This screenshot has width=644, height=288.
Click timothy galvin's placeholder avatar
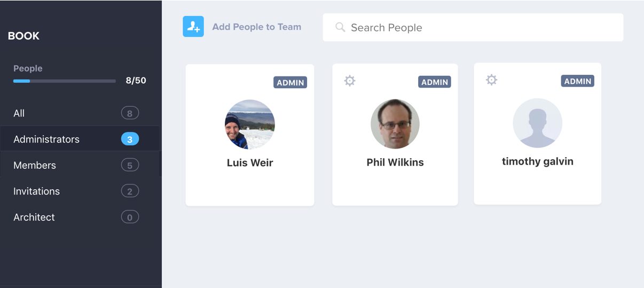click(538, 123)
